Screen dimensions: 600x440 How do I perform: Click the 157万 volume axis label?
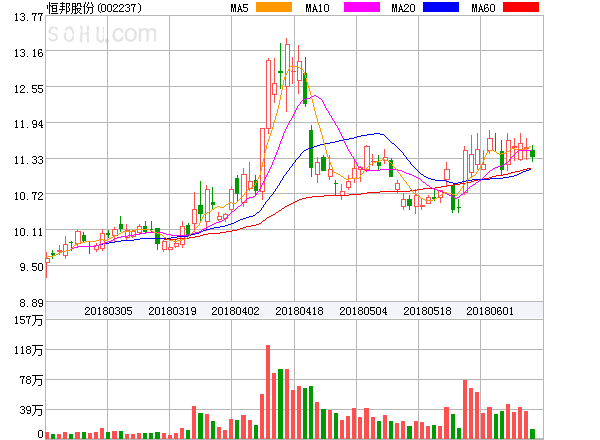(x=29, y=320)
